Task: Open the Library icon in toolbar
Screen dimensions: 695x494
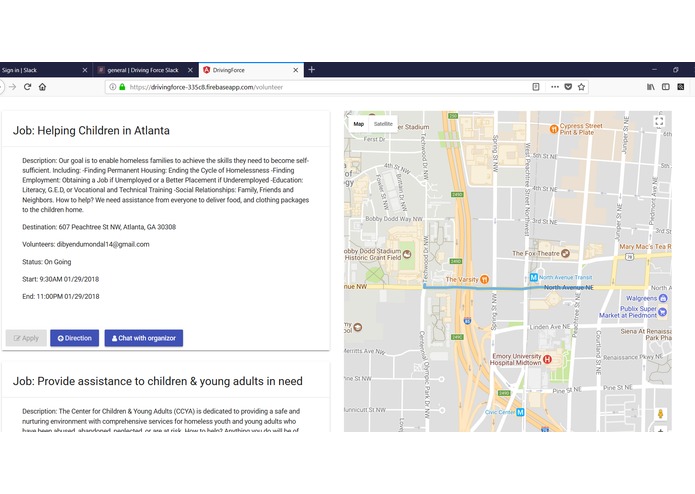Action: pos(651,87)
